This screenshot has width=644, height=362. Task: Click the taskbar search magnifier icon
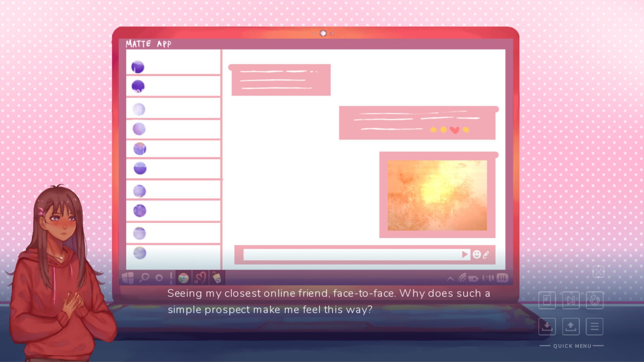coord(145,278)
